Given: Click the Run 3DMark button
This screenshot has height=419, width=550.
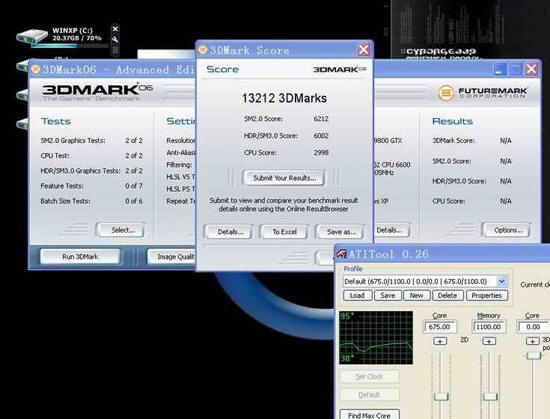Looking at the screenshot, I should (80, 257).
